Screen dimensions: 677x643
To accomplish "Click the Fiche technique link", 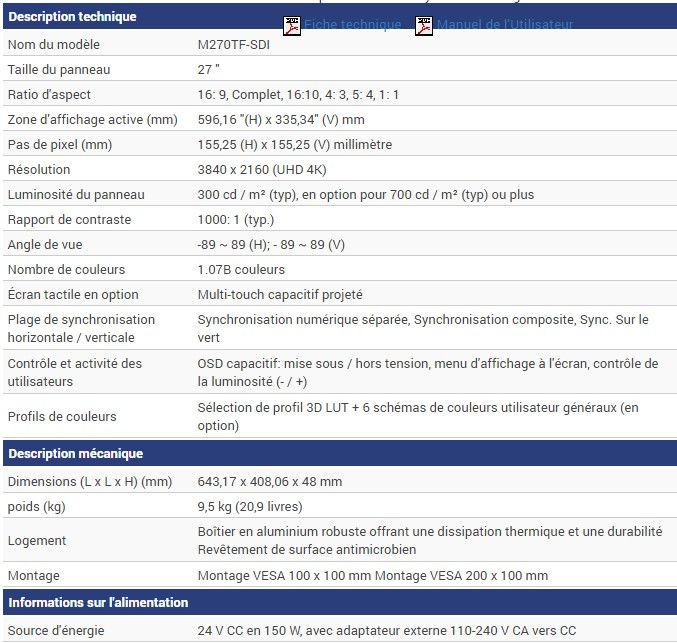I will (352, 25).
